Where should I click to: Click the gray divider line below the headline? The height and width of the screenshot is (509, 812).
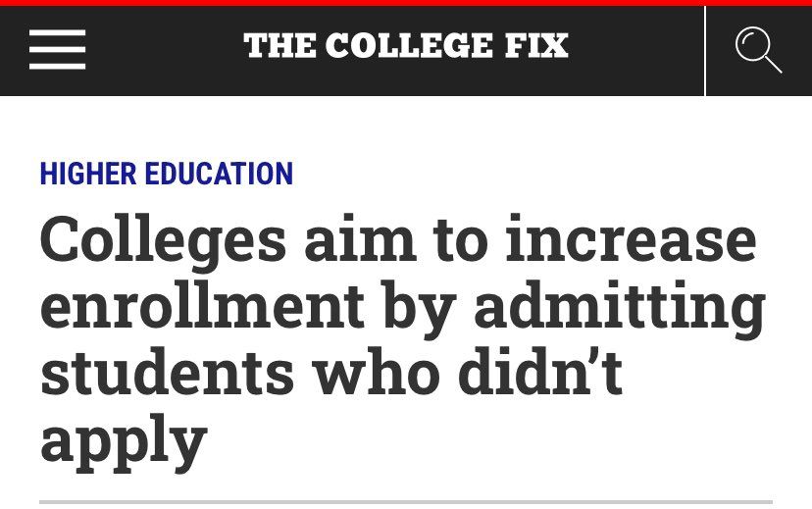pyautogui.click(x=405, y=502)
